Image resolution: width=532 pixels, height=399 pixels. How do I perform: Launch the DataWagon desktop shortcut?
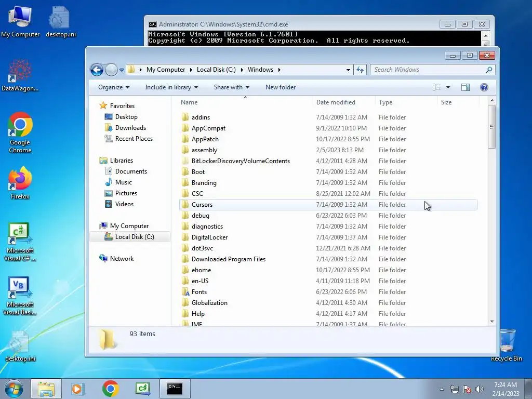[x=20, y=75]
